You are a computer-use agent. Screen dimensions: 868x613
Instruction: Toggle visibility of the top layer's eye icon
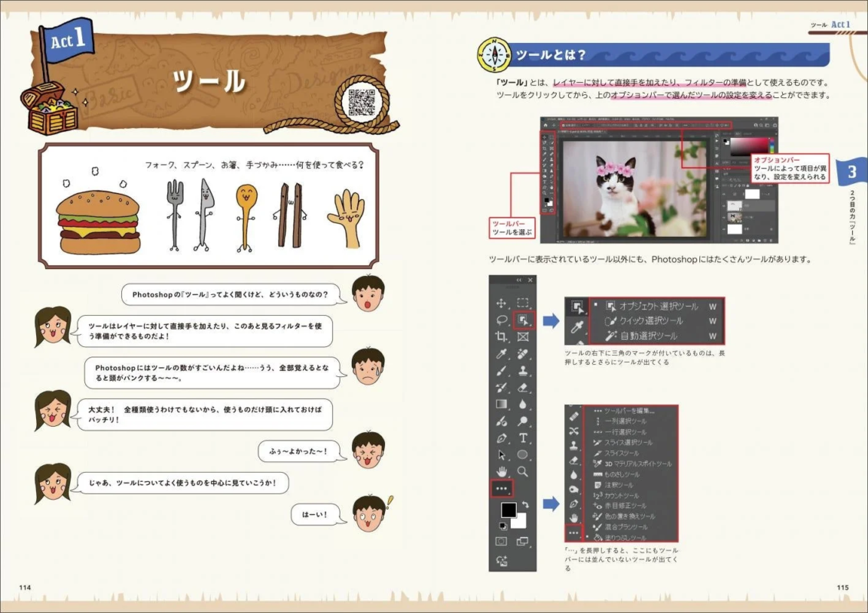click(x=722, y=194)
